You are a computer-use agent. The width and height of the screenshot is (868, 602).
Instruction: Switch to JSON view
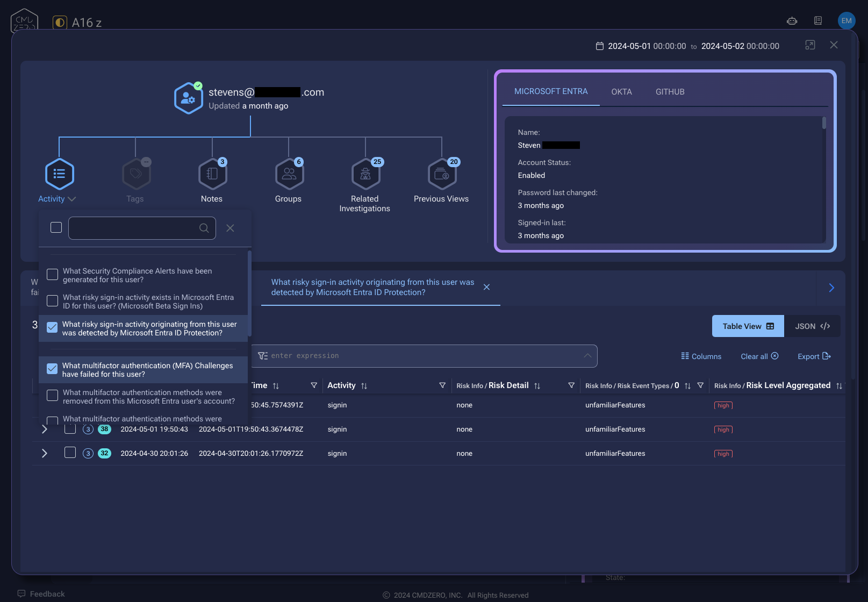point(812,326)
